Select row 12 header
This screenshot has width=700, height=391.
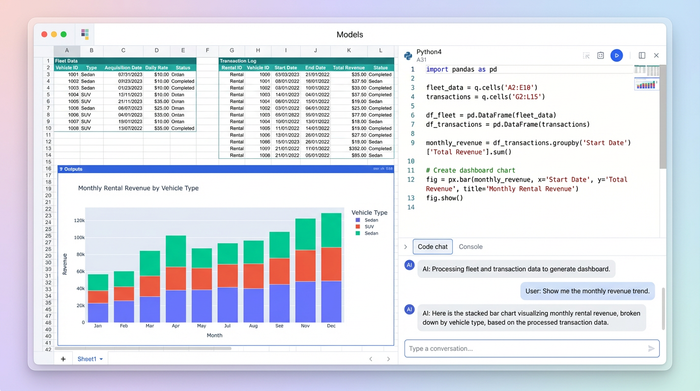48,141
